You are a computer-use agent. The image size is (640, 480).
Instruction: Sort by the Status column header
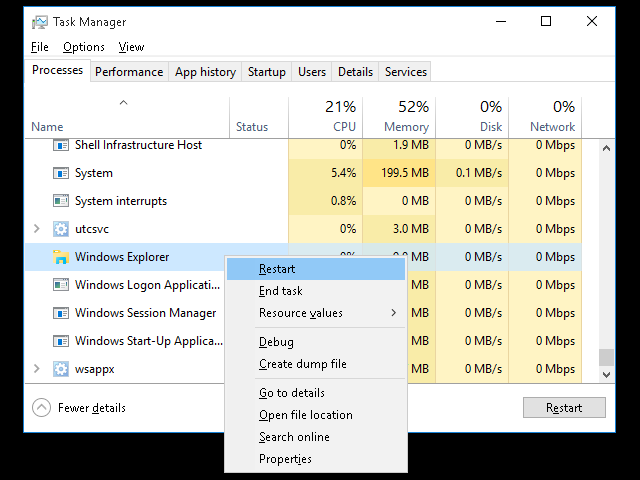click(259, 117)
